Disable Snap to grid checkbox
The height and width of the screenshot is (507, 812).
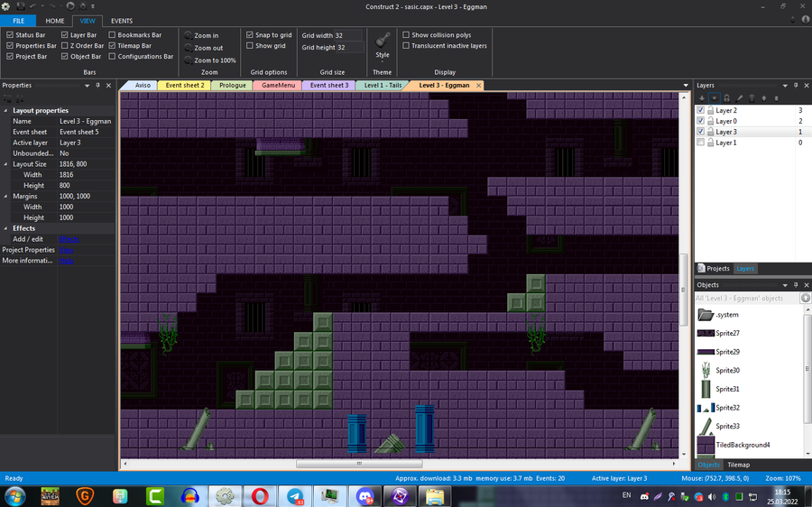(250, 34)
